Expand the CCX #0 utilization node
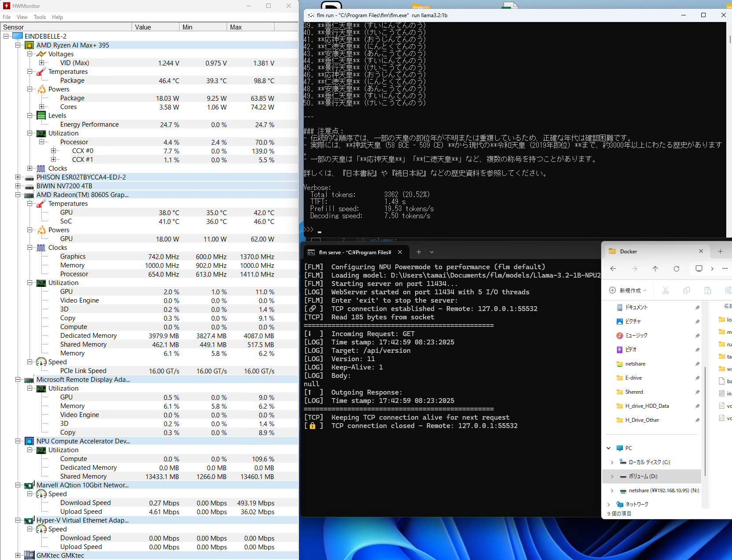 point(53,150)
